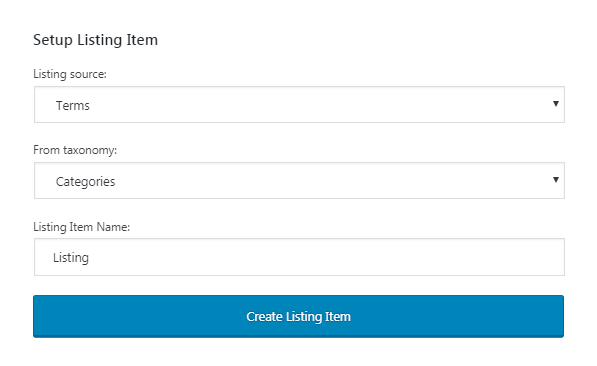The width and height of the screenshot is (597, 366).
Task: Click the 'From taxonomy:' label
Action: tap(75, 150)
